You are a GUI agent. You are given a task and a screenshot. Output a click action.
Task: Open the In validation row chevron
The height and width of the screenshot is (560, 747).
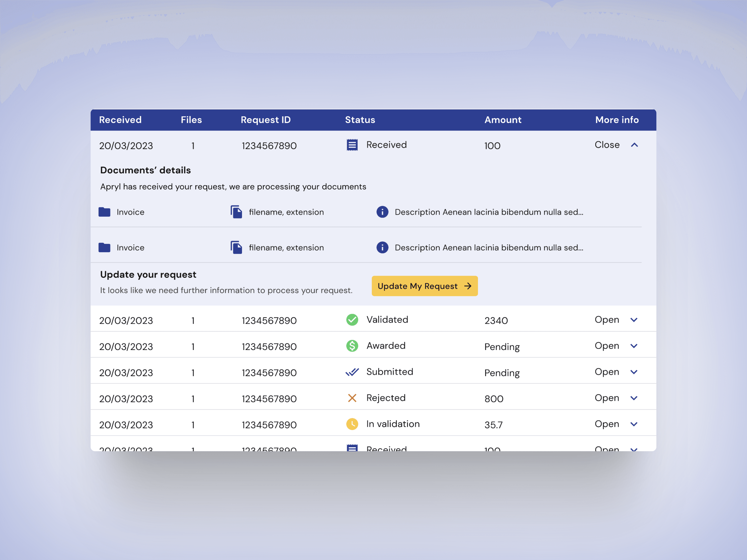click(x=634, y=424)
